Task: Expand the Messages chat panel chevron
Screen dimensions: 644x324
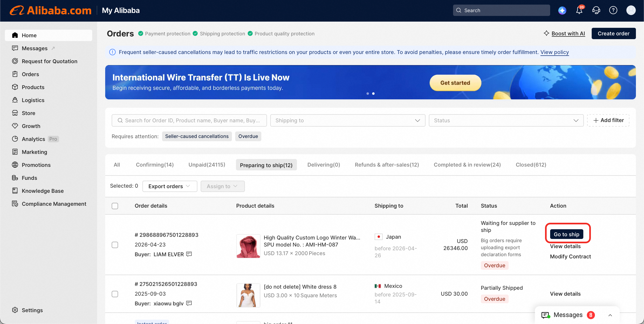Action: [x=610, y=315]
